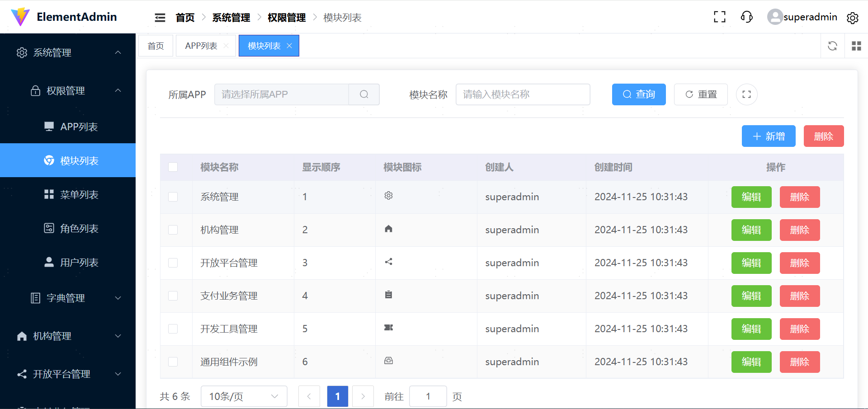The width and height of the screenshot is (868, 409).
Task: Check the 机构管理 row checkbox
Action: (x=173, y=230)
